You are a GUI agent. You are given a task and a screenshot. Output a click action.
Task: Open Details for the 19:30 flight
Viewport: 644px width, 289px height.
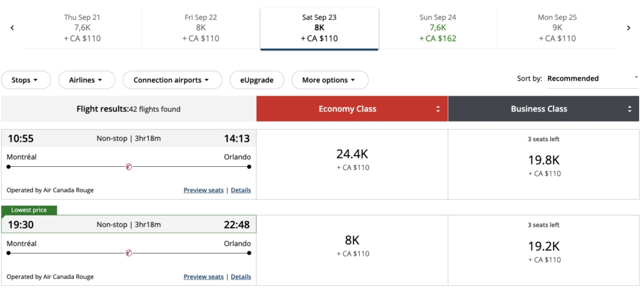(x=241, y=276)
